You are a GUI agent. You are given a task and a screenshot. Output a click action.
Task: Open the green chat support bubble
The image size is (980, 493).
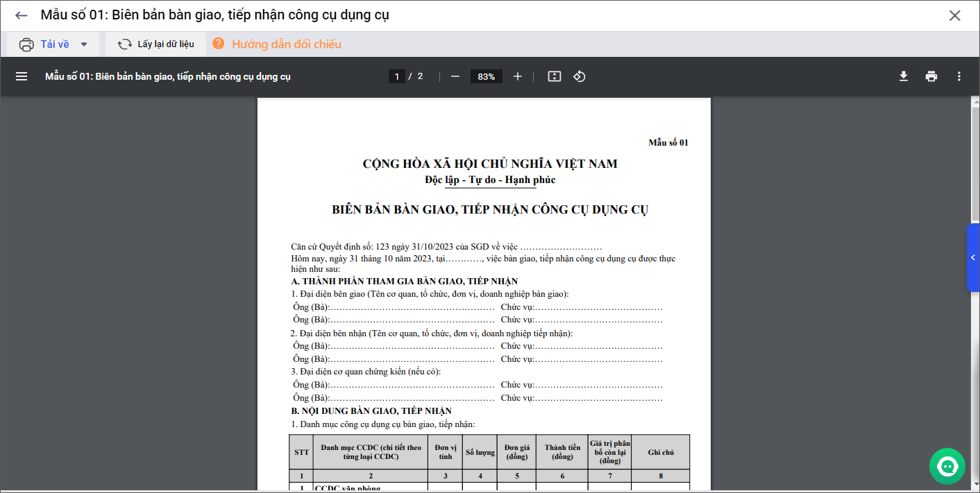[947, 466]
